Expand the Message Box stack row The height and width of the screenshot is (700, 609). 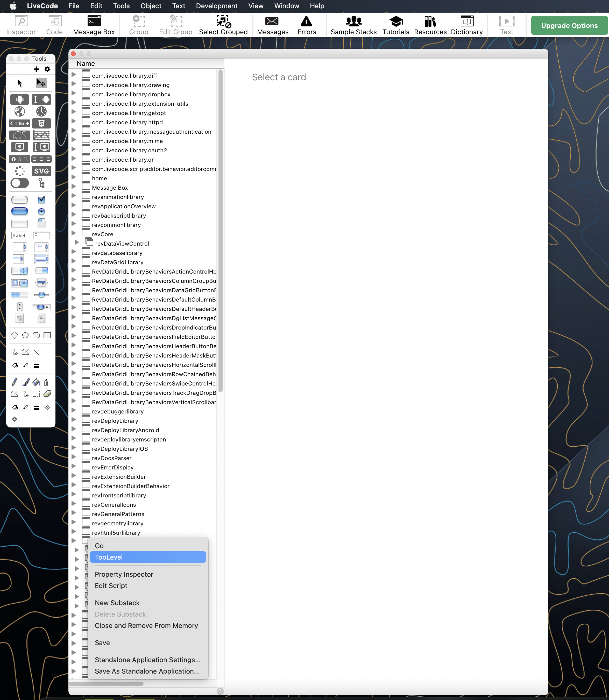pos(74,186)
